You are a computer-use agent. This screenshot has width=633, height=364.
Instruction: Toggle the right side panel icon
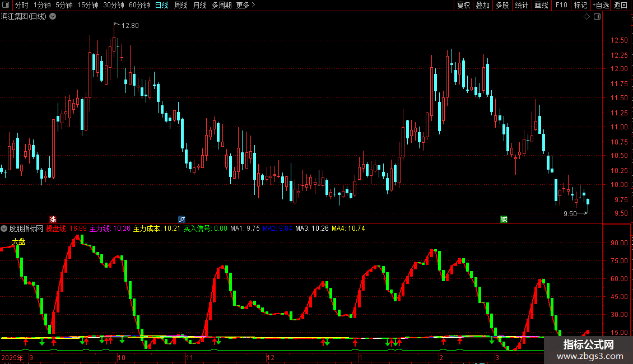[597, 17]
